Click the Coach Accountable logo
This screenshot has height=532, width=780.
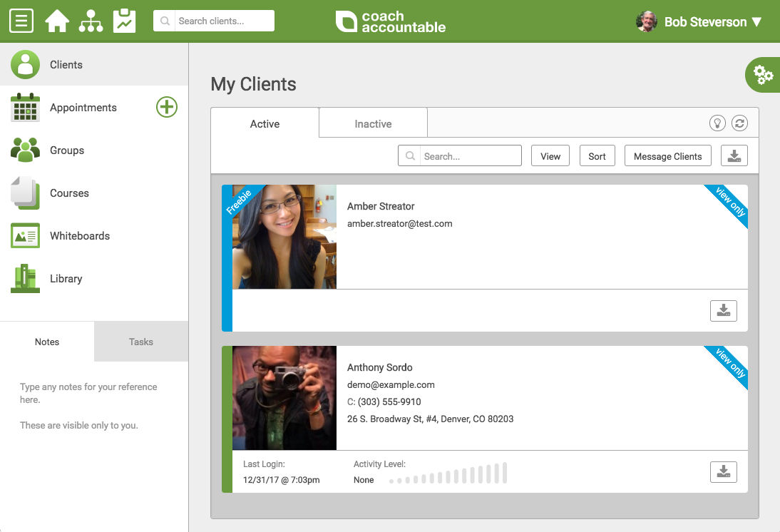point(391,21)
